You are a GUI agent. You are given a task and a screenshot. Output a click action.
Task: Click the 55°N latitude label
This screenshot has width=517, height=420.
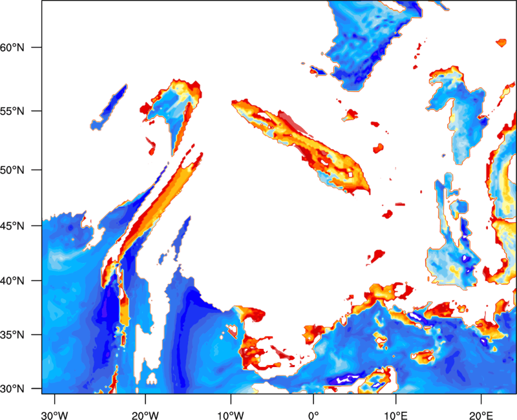click(12, 111)
